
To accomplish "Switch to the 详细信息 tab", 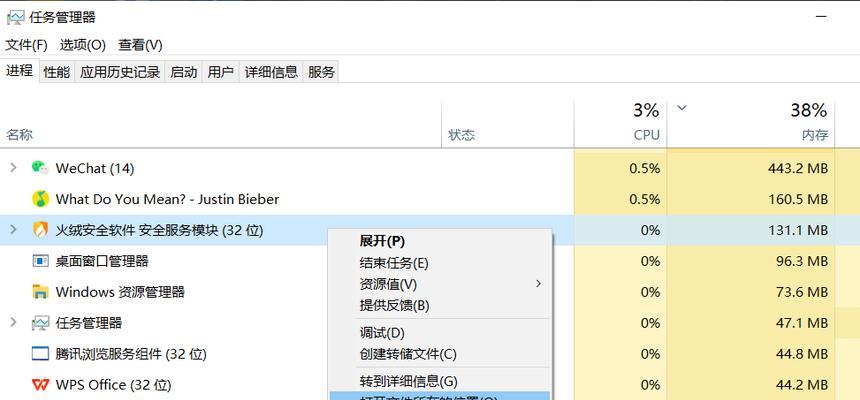I will tap(271, 72).
